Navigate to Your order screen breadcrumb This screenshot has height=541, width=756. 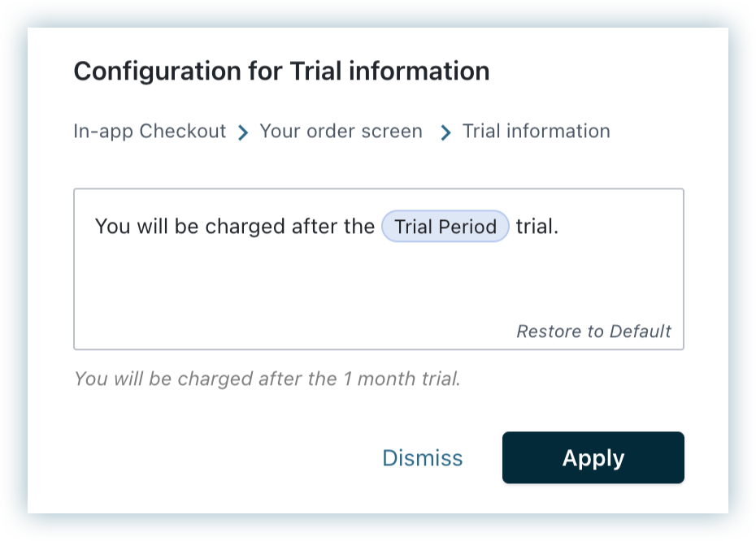[x=341, y=132]
